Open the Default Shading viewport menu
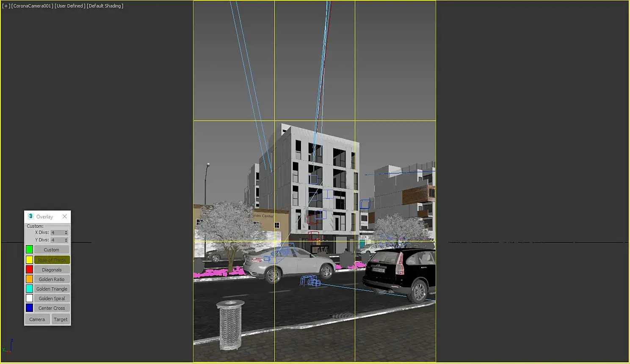 [x=105, y=6]
